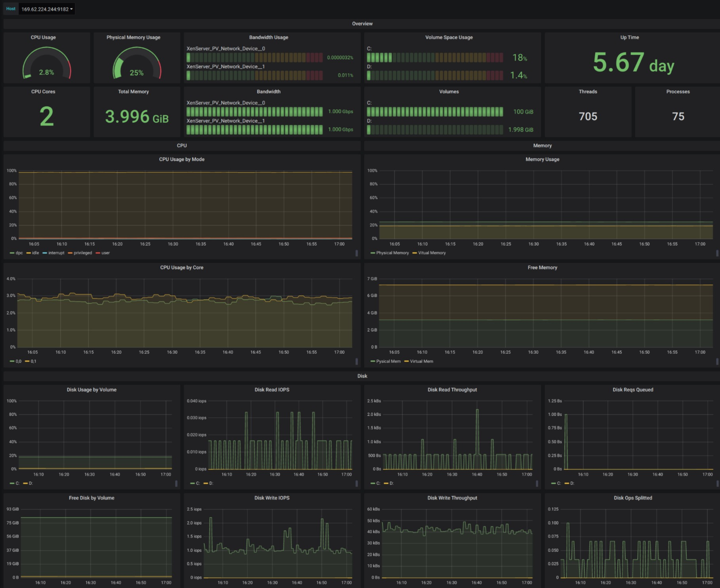Click the CPU Cores value 2
The width and height of the screenshot is (720, 588).
click(x=47, y=116)
